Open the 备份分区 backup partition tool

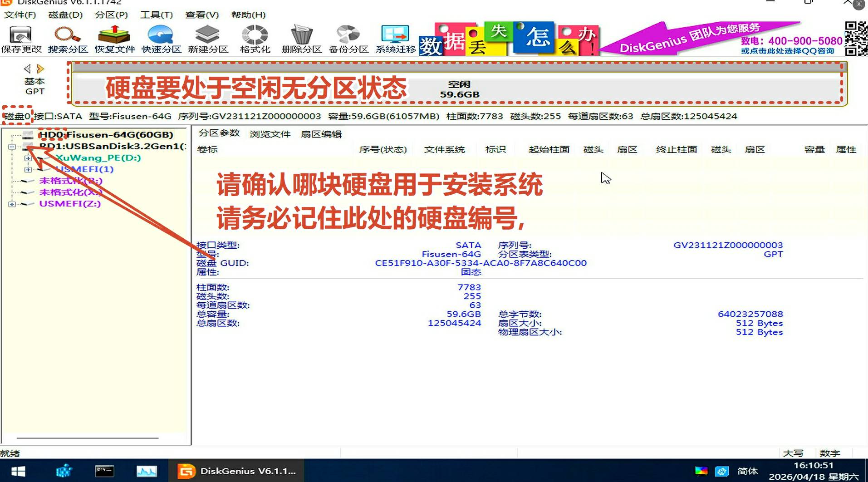click(x=348, y=39)
